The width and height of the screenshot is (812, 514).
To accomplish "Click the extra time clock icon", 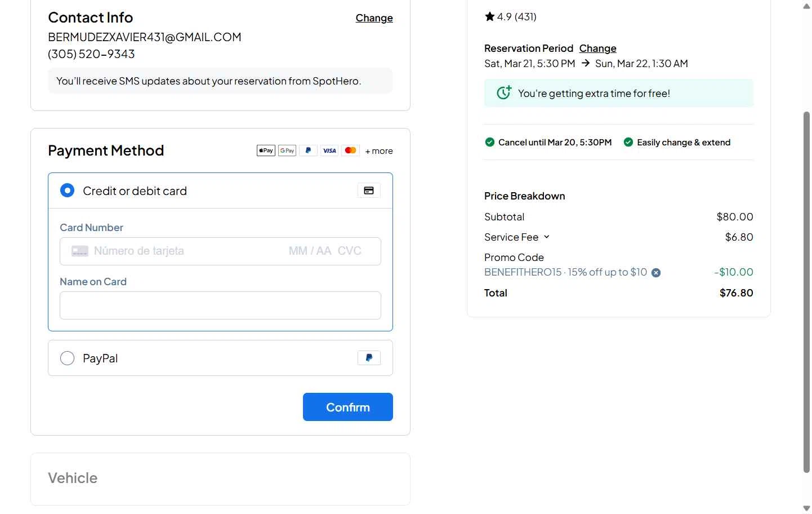I will 504,92.
